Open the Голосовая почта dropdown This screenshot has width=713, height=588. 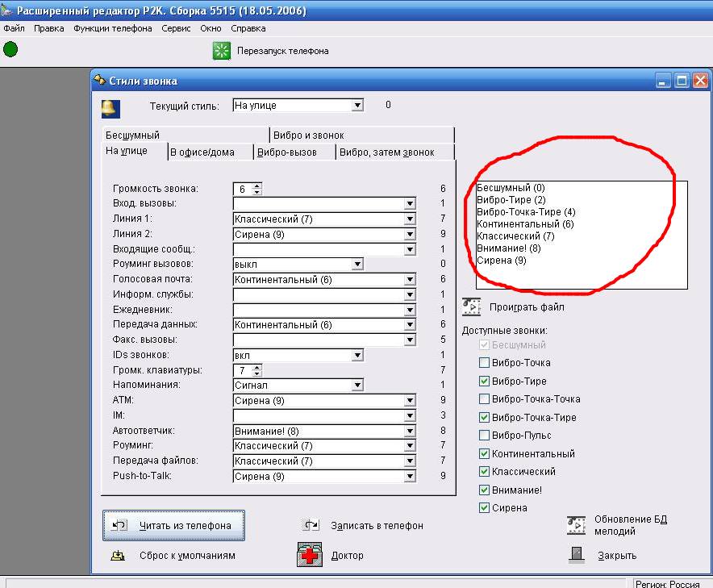click(410, 279)
